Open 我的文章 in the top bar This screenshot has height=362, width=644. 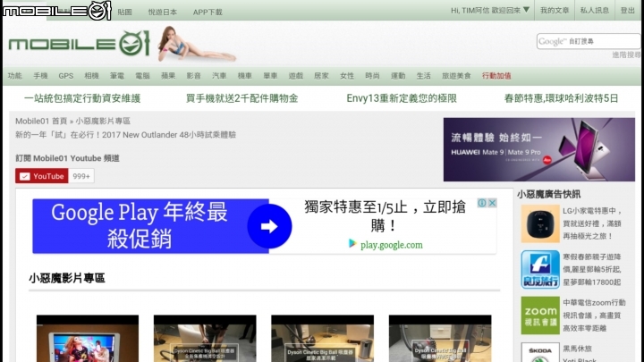555,10
